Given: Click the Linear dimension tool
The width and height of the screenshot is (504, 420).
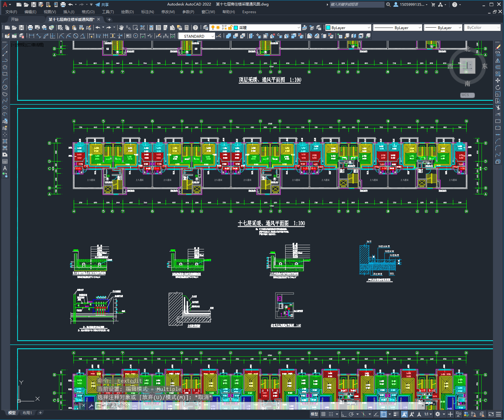Looking at the screenshot, I should (32, 36).
